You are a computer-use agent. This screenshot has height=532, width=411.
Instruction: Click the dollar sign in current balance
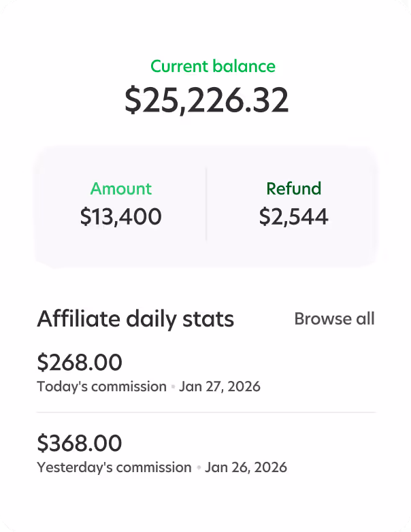132,101
